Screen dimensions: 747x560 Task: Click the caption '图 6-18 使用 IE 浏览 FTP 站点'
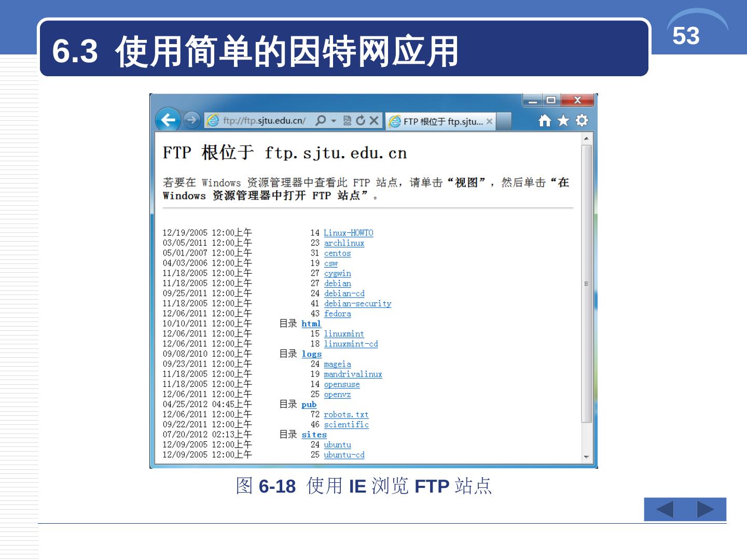tap(364, 486)
